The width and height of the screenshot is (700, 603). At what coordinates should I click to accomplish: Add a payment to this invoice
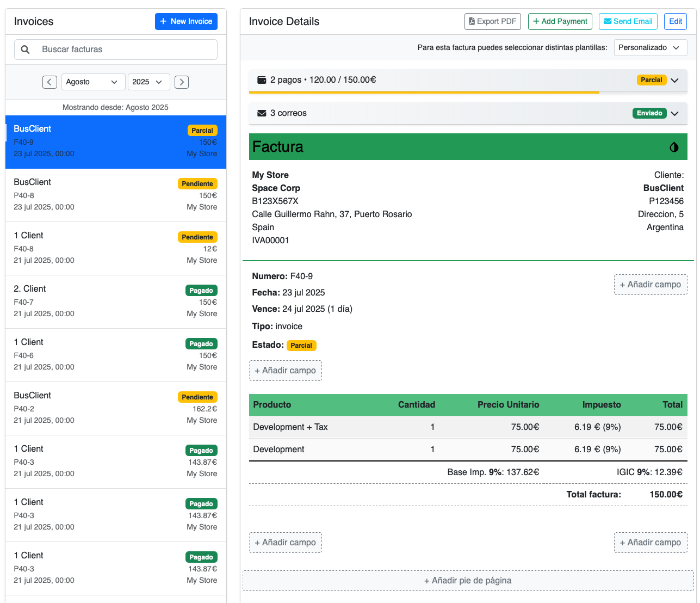click(560, 22)
